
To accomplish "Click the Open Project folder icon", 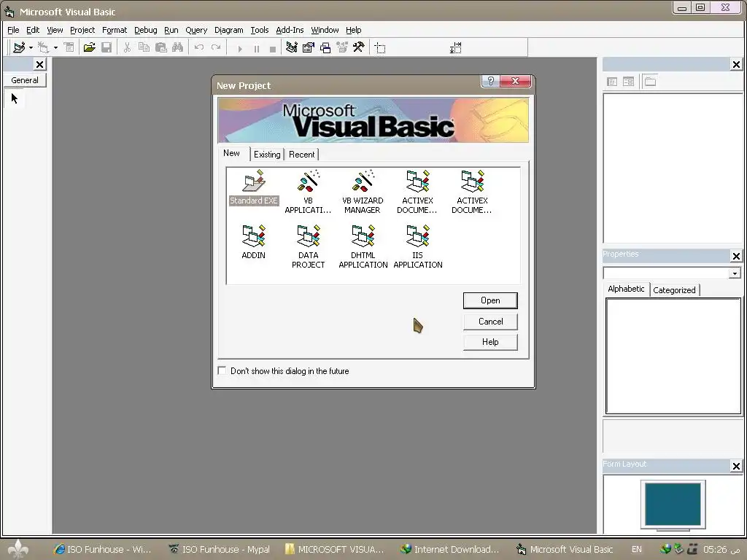I will click(89, 47).
